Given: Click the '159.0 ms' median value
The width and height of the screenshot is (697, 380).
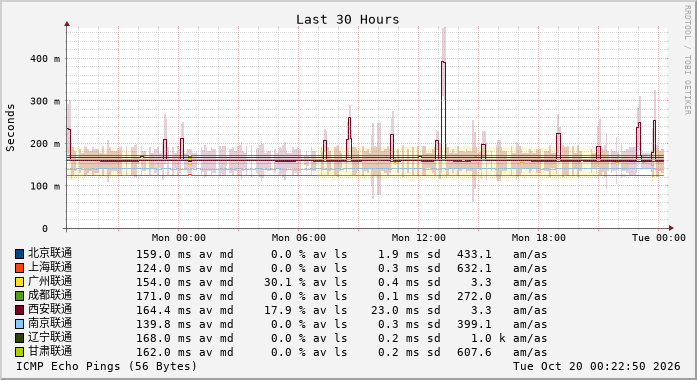Looking at the screenshot, I should point(164,254).
